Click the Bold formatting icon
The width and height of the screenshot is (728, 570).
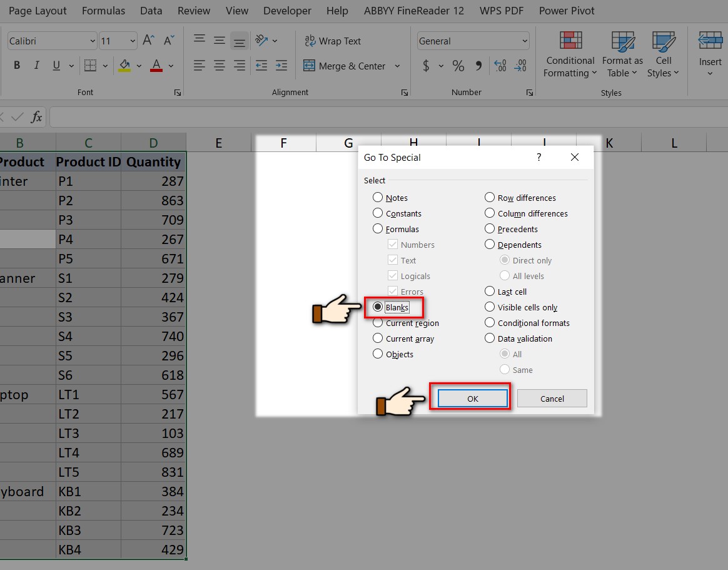pyautogui.click(x=17, y=66)
